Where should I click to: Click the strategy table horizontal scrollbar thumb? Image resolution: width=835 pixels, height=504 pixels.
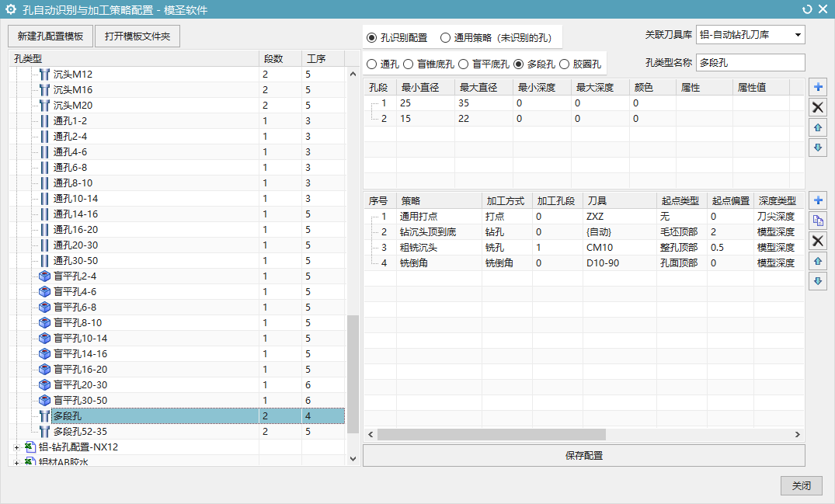(492, 434)
